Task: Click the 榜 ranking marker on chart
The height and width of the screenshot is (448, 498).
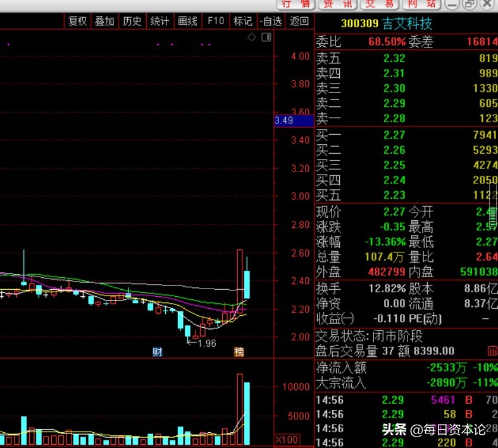Action: point(239,352)
